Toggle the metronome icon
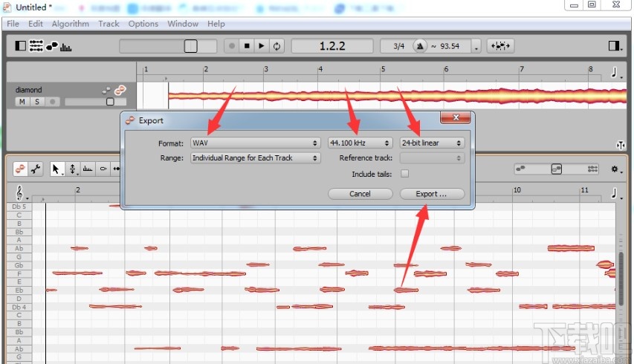This screenshot has width=634, height=364. [420, 46]
